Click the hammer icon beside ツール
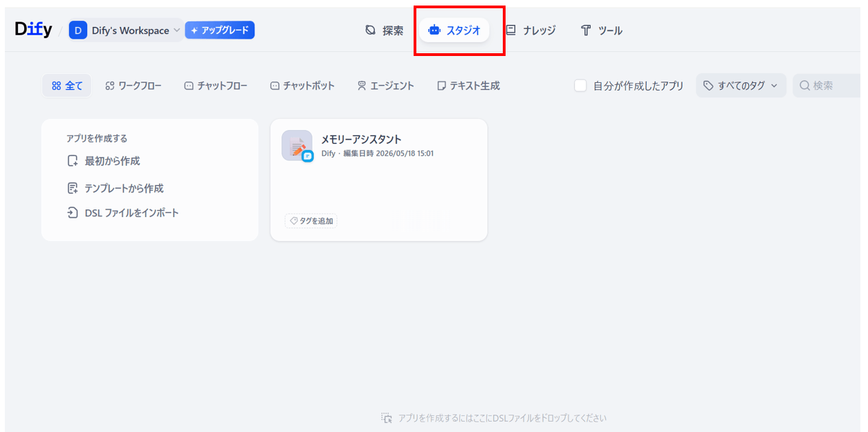The width and height of the screenshot is (868, 432). [586, 30]
